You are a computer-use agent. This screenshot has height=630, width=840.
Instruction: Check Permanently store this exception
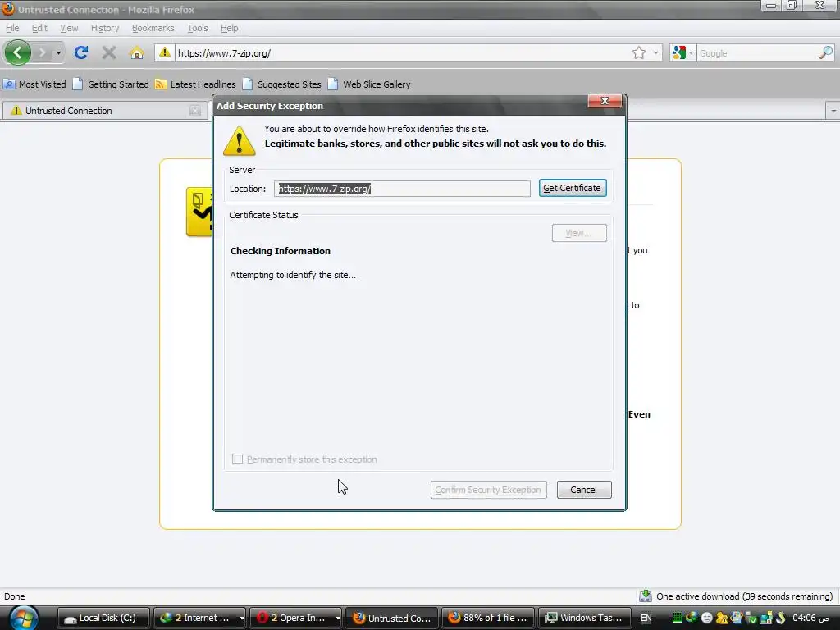coord(237,459)
